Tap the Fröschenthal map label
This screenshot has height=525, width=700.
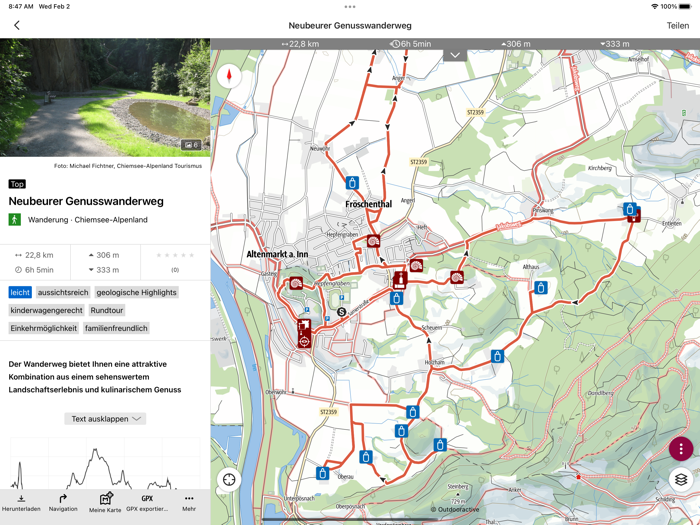369,204
